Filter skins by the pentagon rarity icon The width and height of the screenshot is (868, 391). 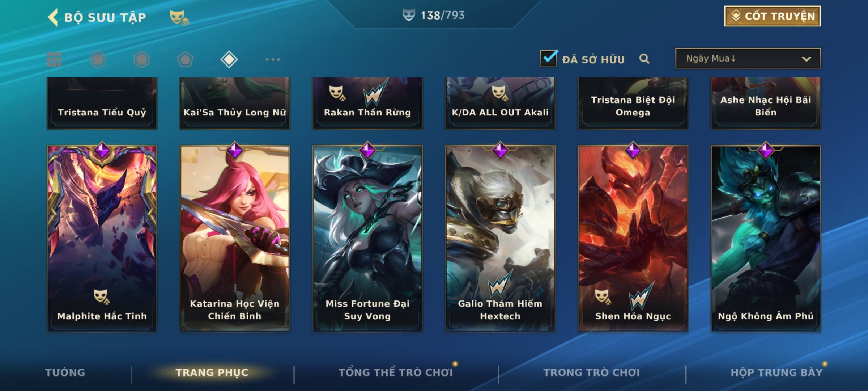point(185,59)
